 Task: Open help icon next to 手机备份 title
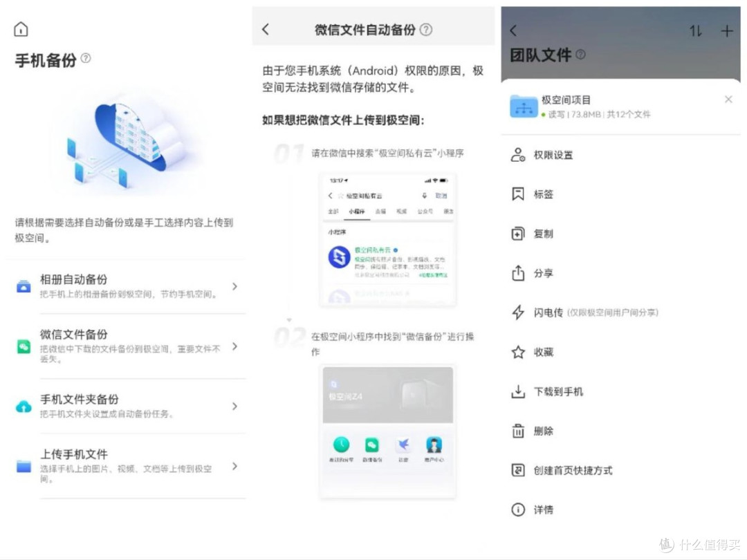click(86, 58)
